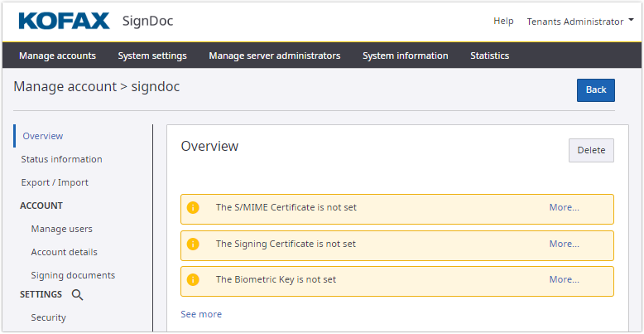This screenshot has width=644, height=334.
Task: Open Manage users in sidebar
Action: tap(61, 229)
